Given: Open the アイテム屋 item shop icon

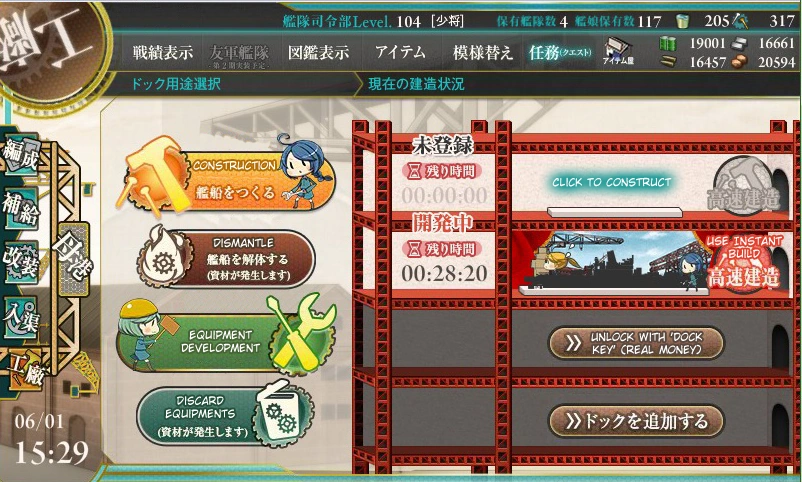Looking at the screenshot, I should point(618,51).
